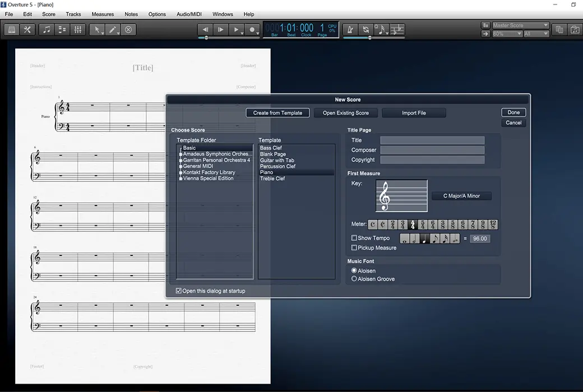Choose eighth note as tempo beat

[434, 239]
